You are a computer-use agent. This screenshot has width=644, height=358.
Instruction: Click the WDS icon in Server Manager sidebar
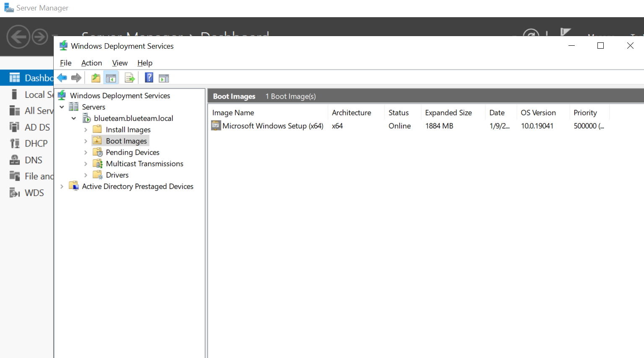pyautogui.click(x=15, y=193)
